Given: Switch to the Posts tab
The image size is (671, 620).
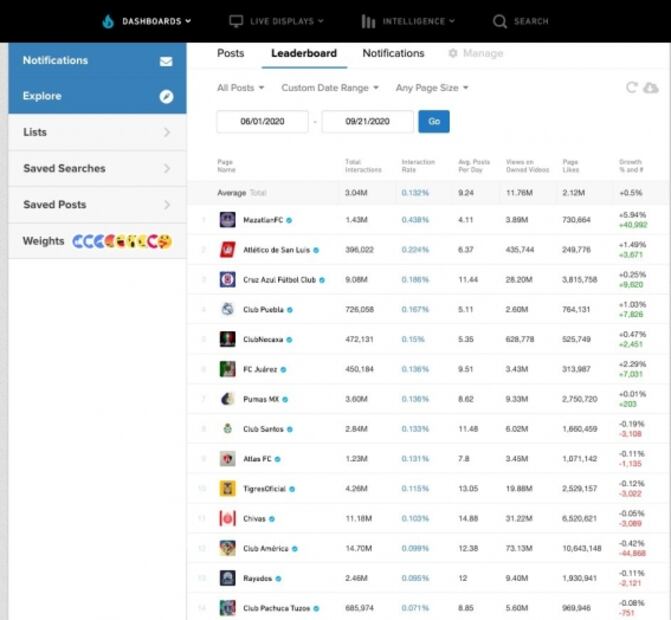Looking at the screenshot, I should (x=231, y=54).
